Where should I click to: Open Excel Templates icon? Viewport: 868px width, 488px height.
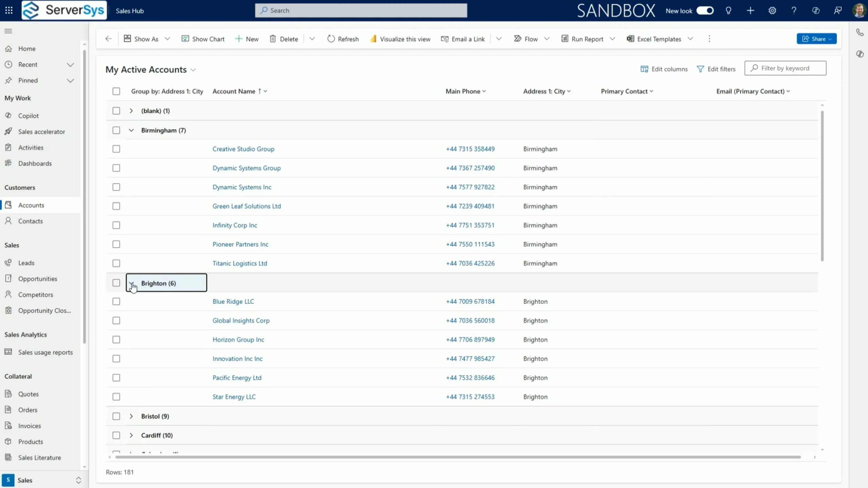[631, 39]
